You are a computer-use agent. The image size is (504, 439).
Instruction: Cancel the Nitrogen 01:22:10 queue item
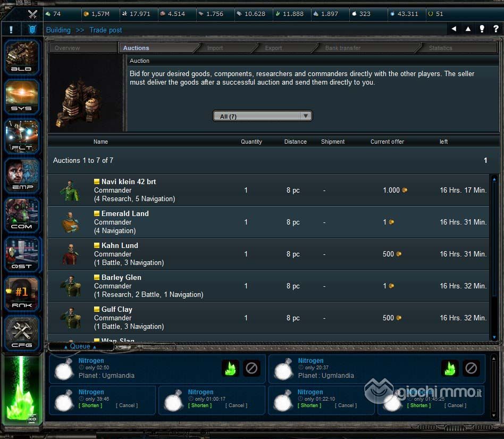pyautogui.click(x=346, y=405)
